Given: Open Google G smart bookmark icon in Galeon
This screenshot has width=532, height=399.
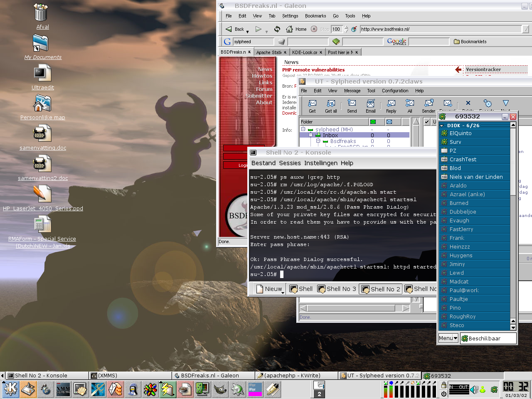Looking at the screenshot, I should (x=227, y=42).
